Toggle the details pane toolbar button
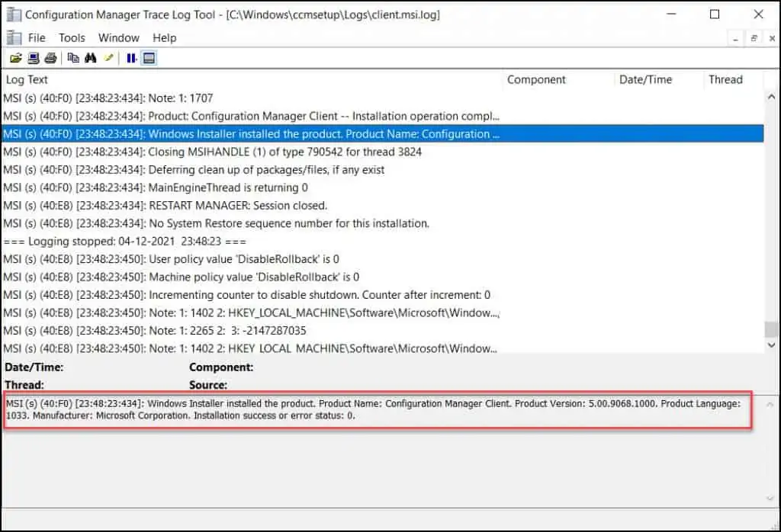781x532 pixels. coord(149,58)
